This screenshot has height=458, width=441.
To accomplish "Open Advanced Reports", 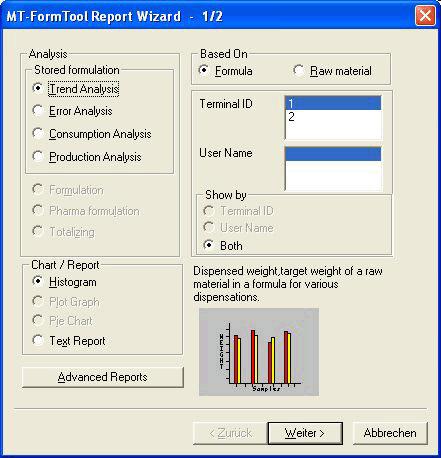I will [103, 377].
